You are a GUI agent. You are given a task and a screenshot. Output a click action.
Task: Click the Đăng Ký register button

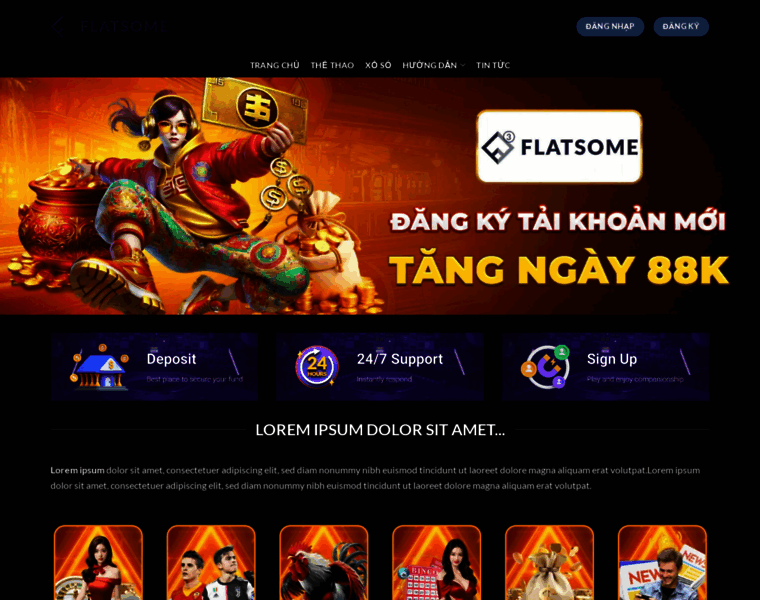[x=681, y=26]
